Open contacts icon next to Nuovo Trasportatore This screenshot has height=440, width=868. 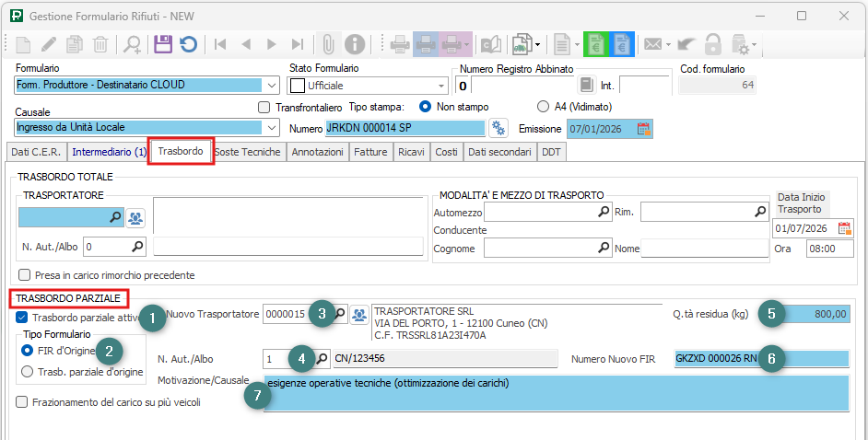click(x=359, y=314)
